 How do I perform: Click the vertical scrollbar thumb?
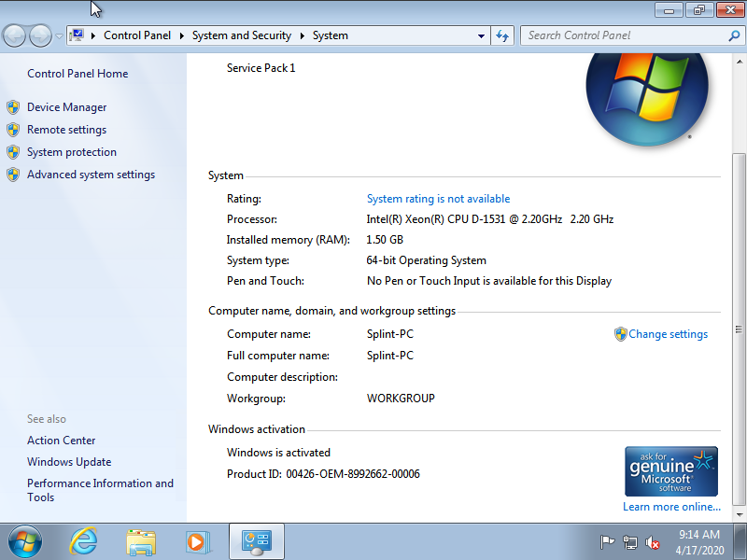click(x=740, y=329)
